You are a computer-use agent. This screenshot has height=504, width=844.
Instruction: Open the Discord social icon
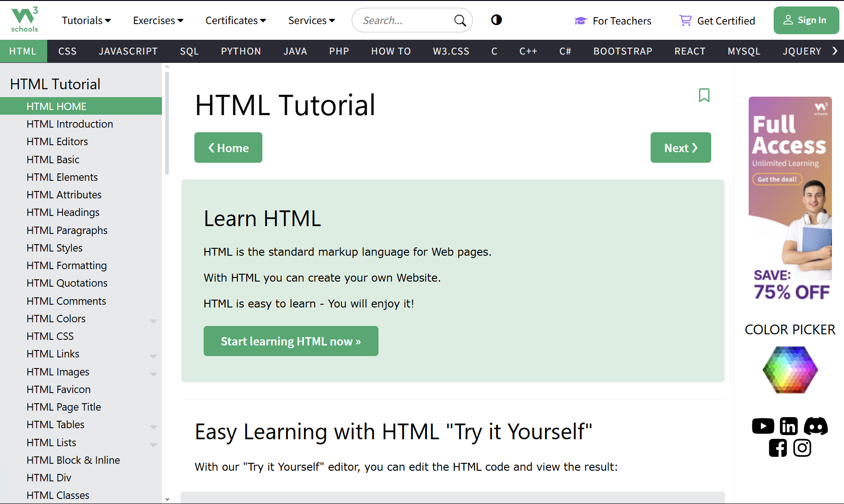815,426
